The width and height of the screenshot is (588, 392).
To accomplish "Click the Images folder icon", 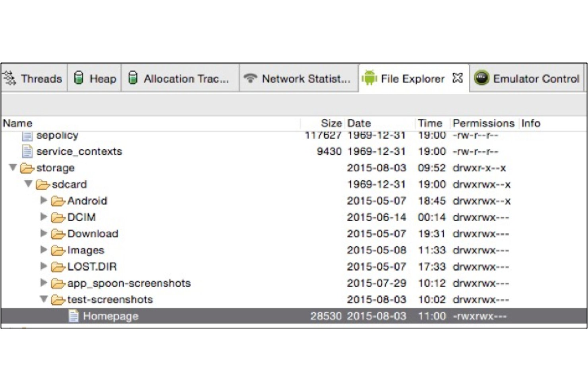I will pos(58,251).
